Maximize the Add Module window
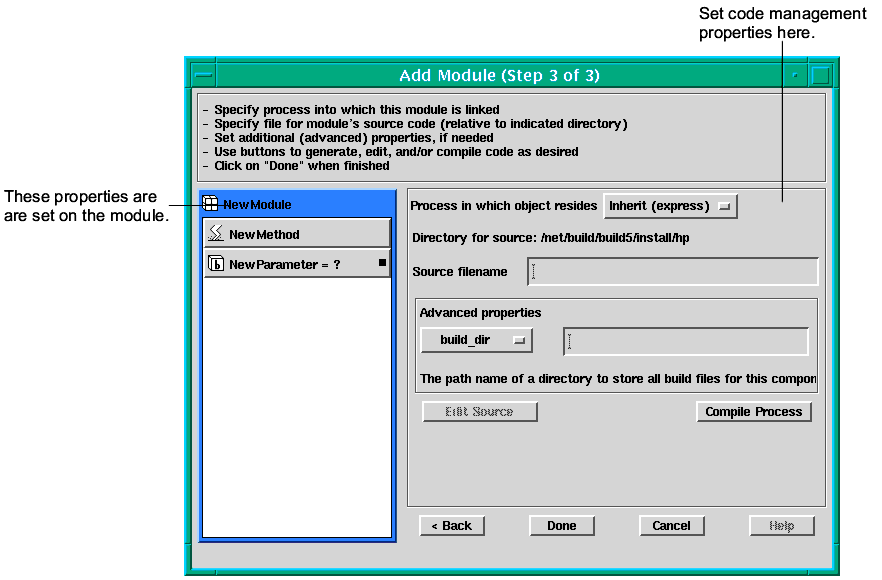 [x=821, y=75]
